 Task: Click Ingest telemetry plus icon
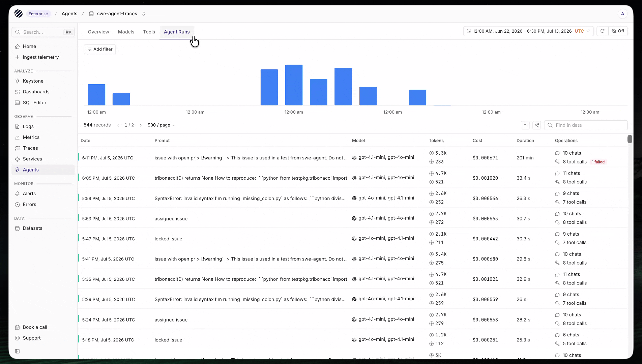click(17, 57)
